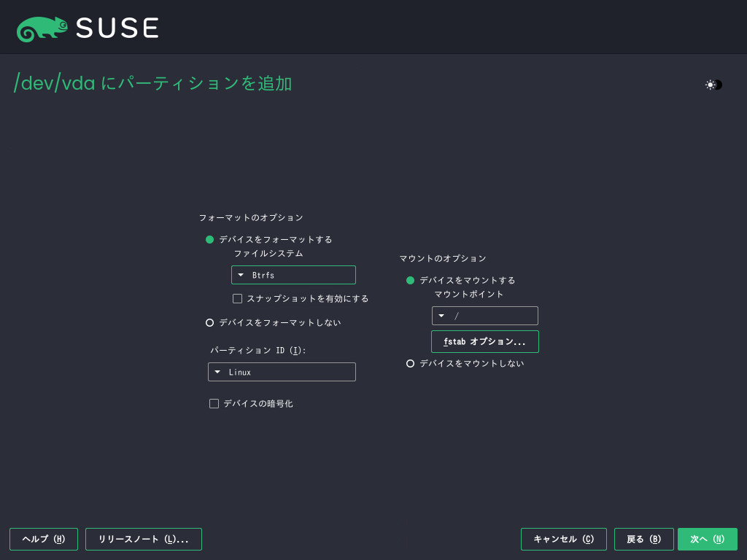Click 'キャンセル (C)' to cancel
This screenshot has height=560, width=747.
coord(564,539)
